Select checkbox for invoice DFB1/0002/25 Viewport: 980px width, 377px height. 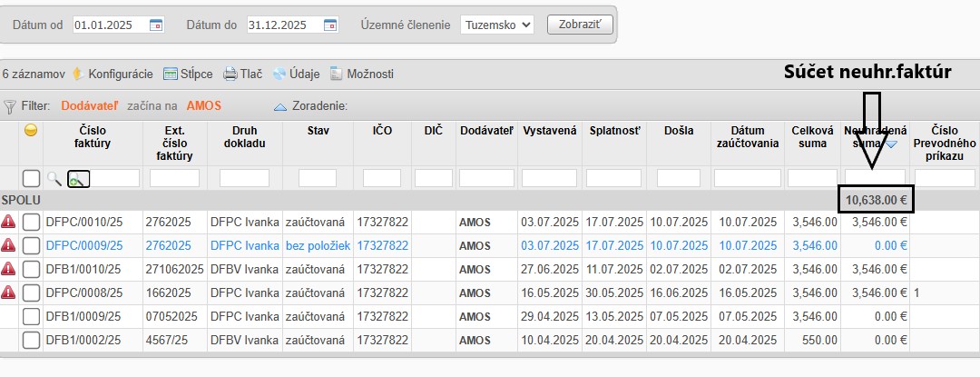[31, 340]
